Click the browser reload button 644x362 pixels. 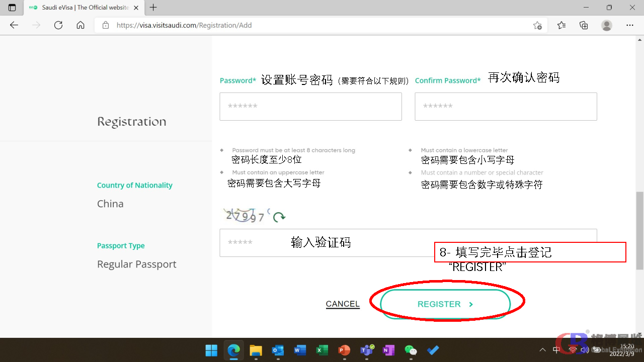click(58, 25)
